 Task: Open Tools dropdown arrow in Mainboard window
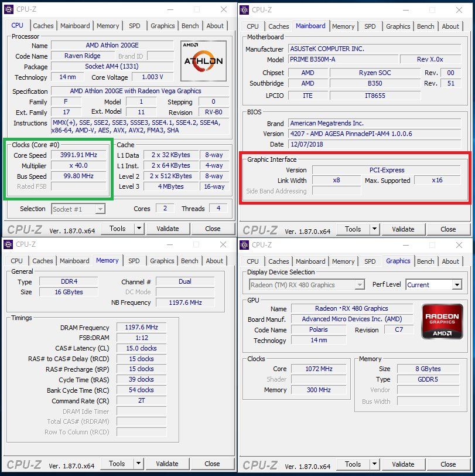tap(375, 229)
